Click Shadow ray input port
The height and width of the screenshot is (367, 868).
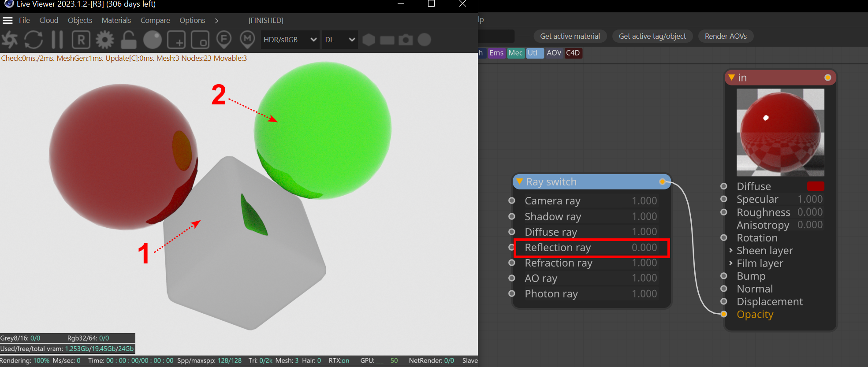click(x=511, y=216)
